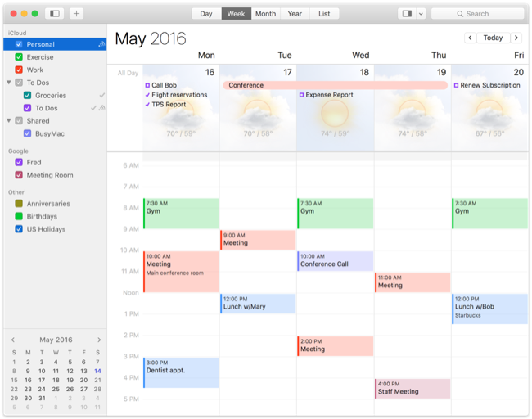Open the dropdown arrow beside info panel button
Viewport: 532px width, 419px height.
[421, 14]
